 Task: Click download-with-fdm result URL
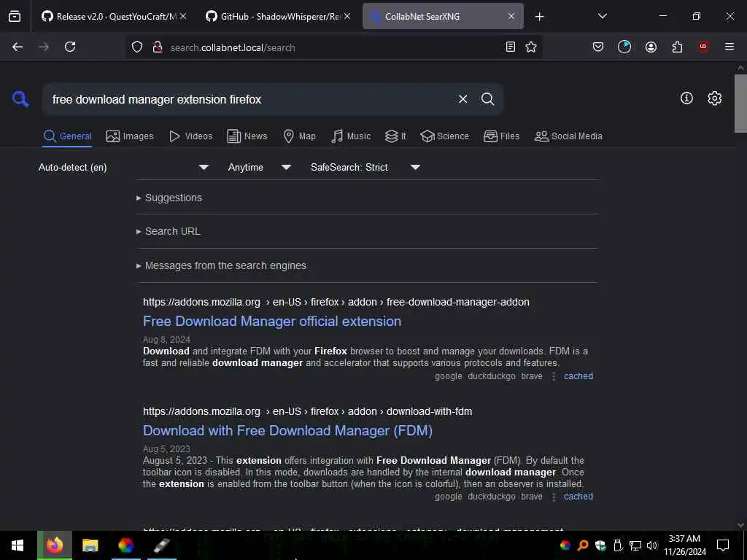point(307,411)
